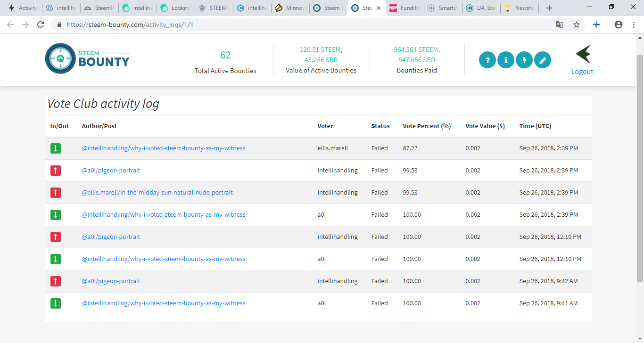Switch to the Looking tab

pos(176,8)
